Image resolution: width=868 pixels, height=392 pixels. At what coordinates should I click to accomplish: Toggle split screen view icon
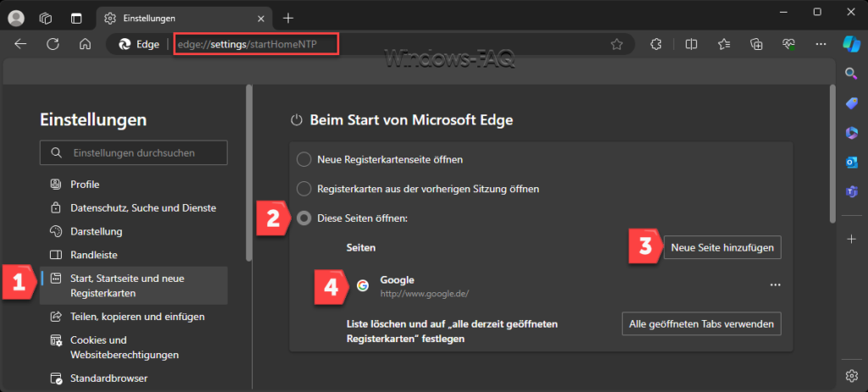pos(691,44)
